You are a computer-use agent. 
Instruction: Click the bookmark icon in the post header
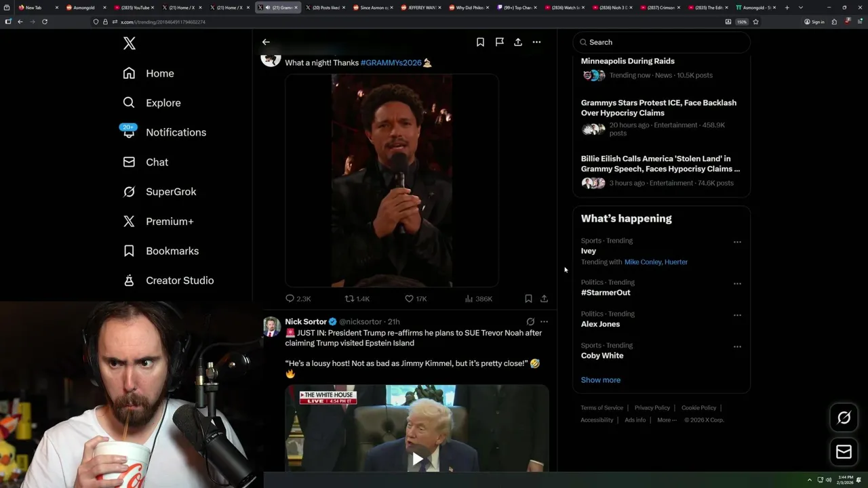coord(480,42)
